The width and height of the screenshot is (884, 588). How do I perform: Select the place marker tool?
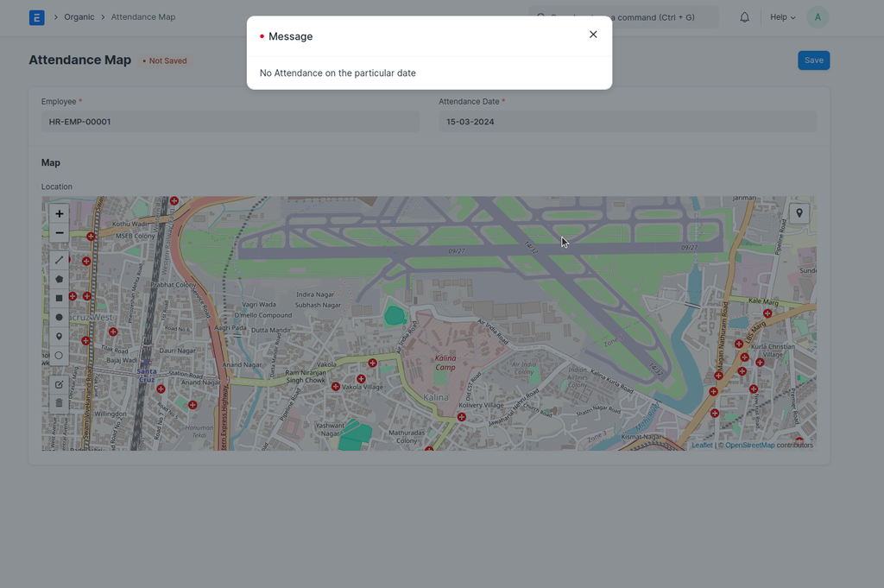point(59,336)
